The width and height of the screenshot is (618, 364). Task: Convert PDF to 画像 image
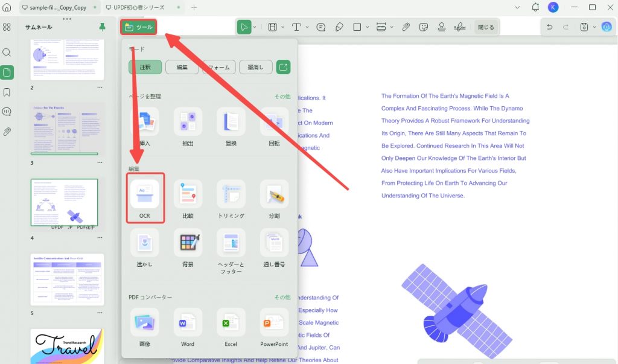tap(145, 328)
